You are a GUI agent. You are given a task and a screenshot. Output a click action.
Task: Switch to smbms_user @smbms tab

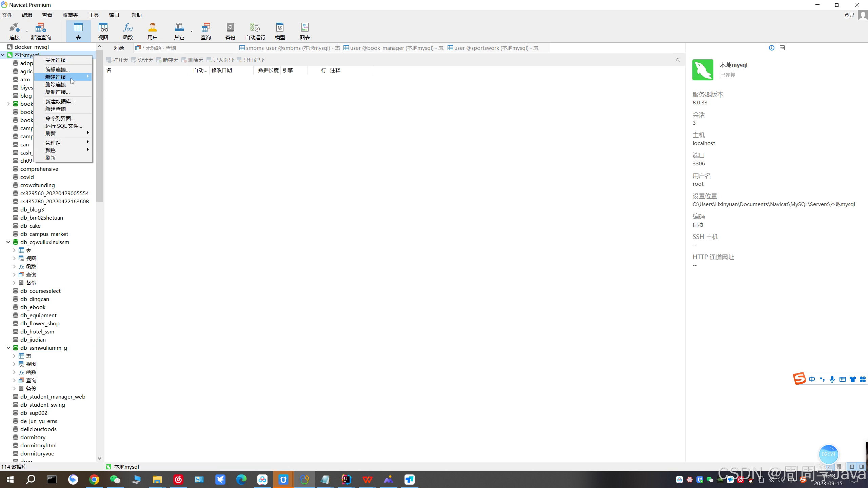[x=290, y=48]
